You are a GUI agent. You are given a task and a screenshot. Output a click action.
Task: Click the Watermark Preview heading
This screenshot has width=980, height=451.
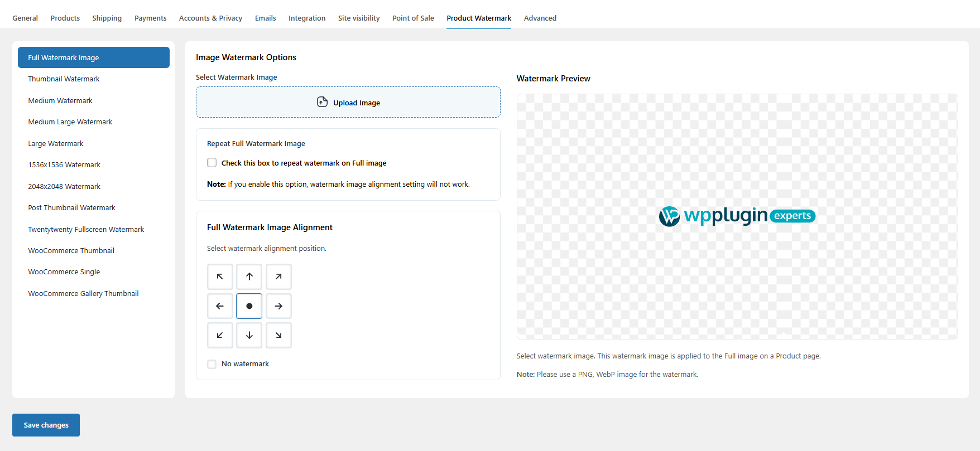click(x=553, y=79)
